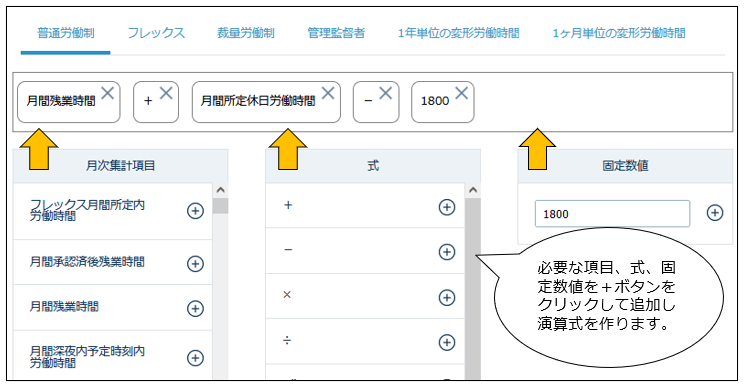Open the フレックス tab
745x388 pixels.
[156, 33]
